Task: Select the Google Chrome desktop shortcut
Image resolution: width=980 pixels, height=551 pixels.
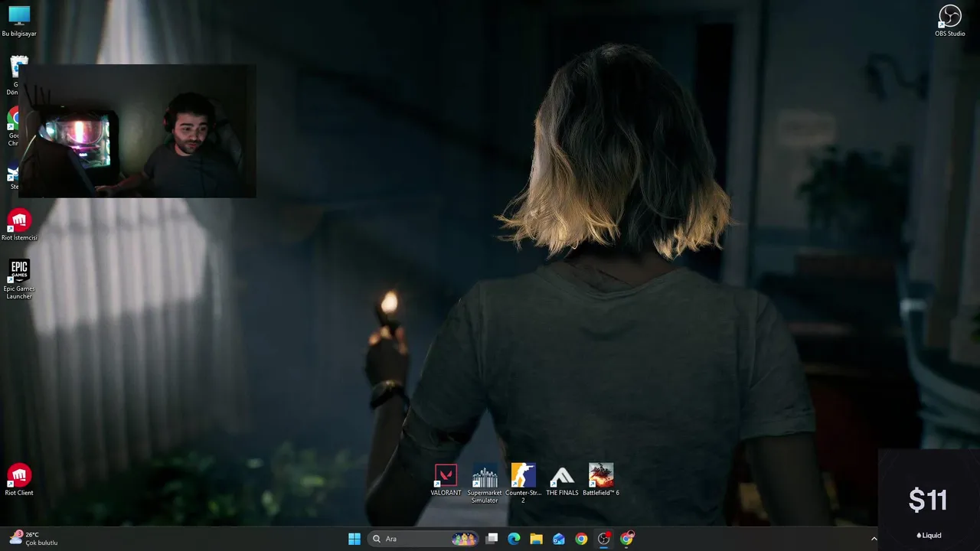Action: (x=11, y=126)
